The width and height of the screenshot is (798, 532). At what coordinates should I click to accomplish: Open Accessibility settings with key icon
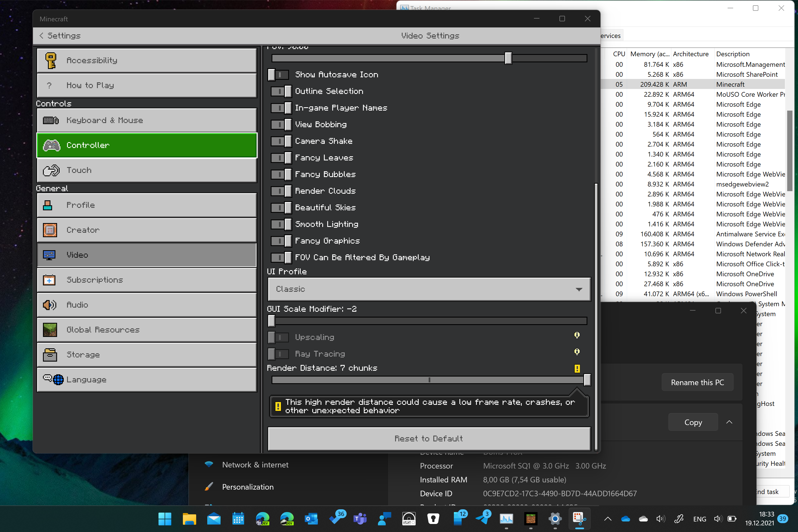[x=146, y=60]
